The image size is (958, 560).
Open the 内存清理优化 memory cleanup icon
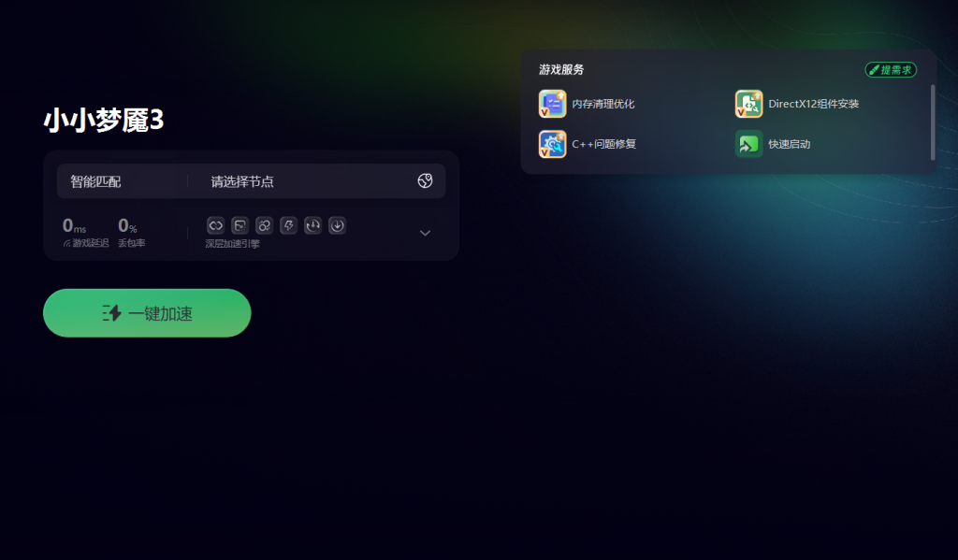coord(552,104)
